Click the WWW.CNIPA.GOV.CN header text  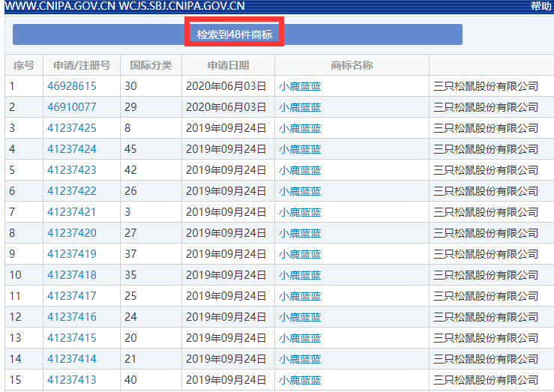[x=60, y=6]
